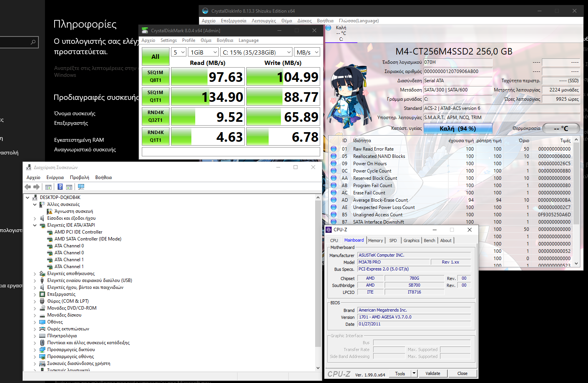Switch to the Bench tab in CPU-Z
588x383 pixels.
430,240
